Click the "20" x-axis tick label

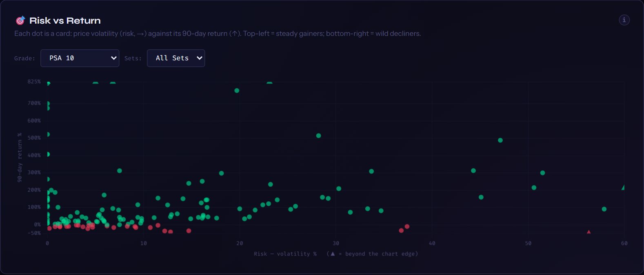[240, 243]
